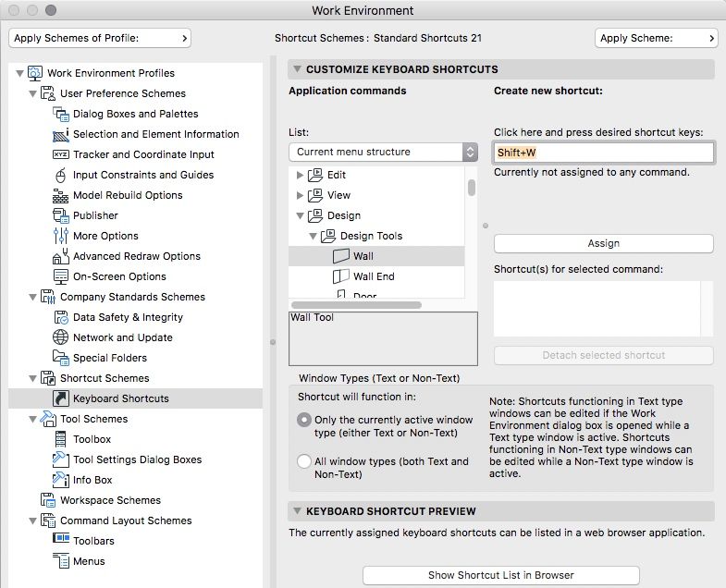The width and height of the screenshot is (726, 588).
Task: Click the Toolbox icon
Action: point(61,439)
